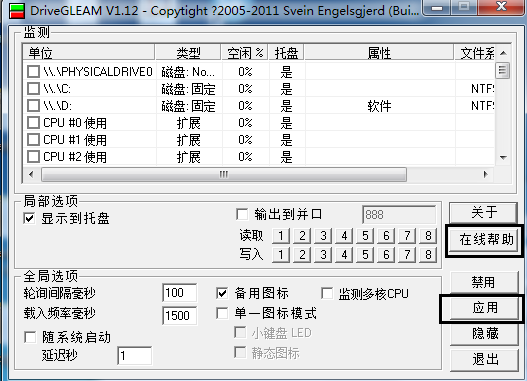Select 读取 pin button 5
The image size is (527, 381).
(365, 236)
